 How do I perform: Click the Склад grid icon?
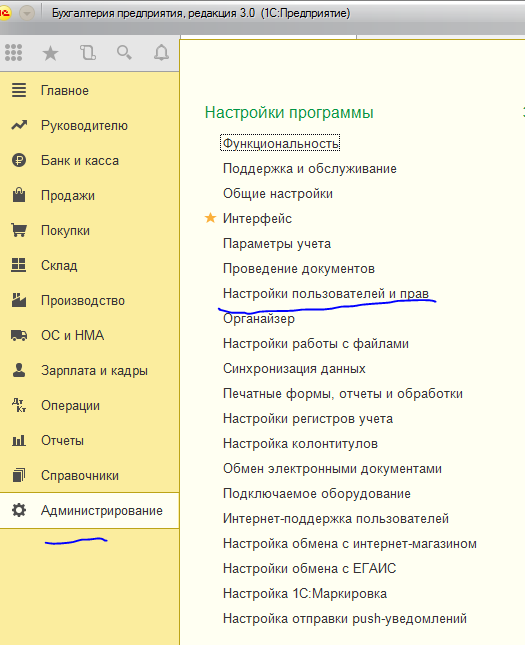19,265
